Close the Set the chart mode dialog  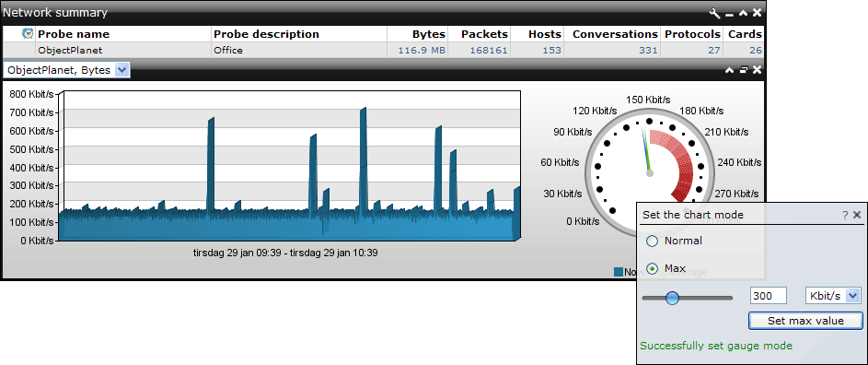[857, 216]
